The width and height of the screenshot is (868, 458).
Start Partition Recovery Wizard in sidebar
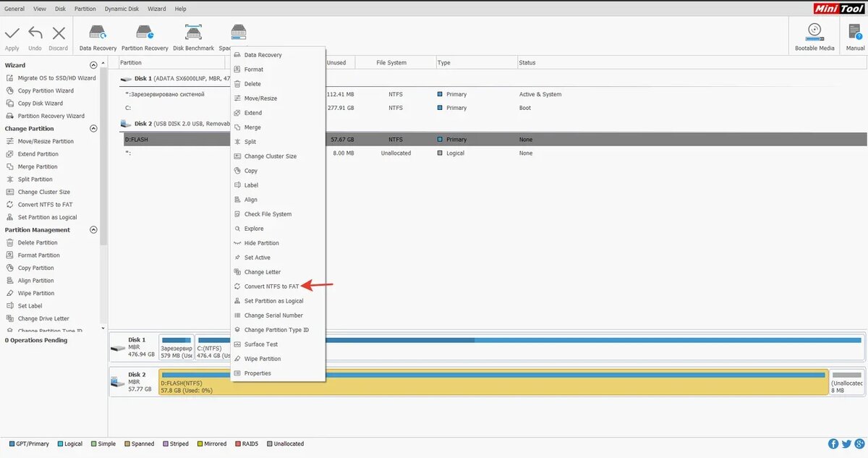coord(45,116)
